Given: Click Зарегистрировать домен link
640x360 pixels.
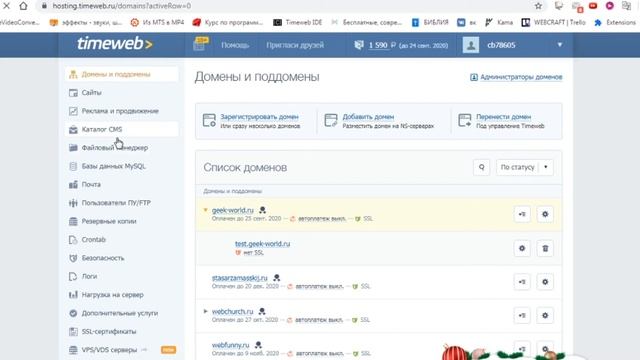Looking at the screenshot, I should [259, 117].
